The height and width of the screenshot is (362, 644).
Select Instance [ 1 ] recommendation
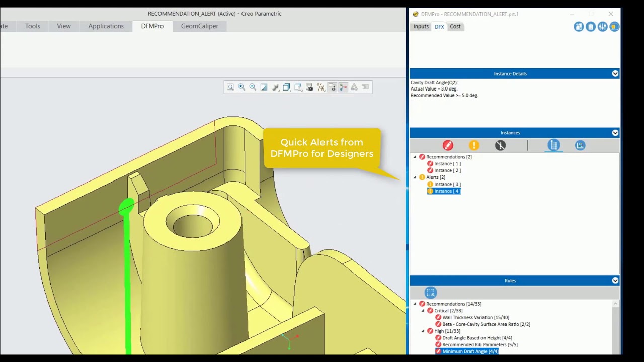point(447,164)
